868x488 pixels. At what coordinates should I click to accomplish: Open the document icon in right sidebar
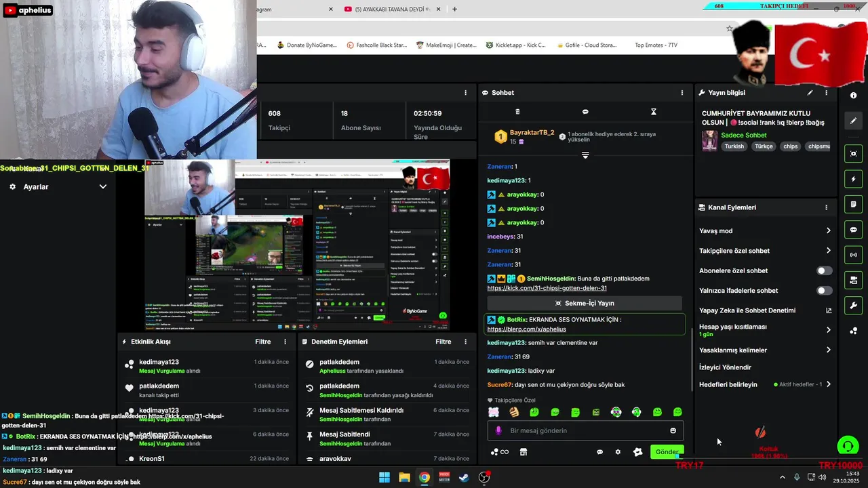click(x=853, y=204)
